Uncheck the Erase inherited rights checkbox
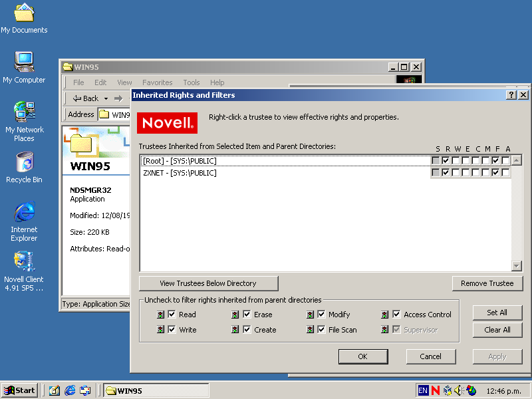Viewport: 532px width, 399px height. [247, 314]
